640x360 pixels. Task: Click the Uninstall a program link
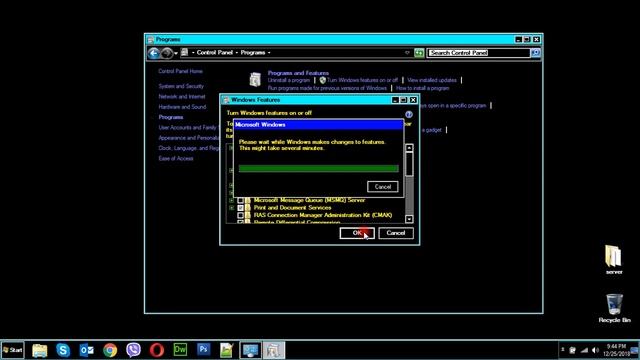point(289,80)
